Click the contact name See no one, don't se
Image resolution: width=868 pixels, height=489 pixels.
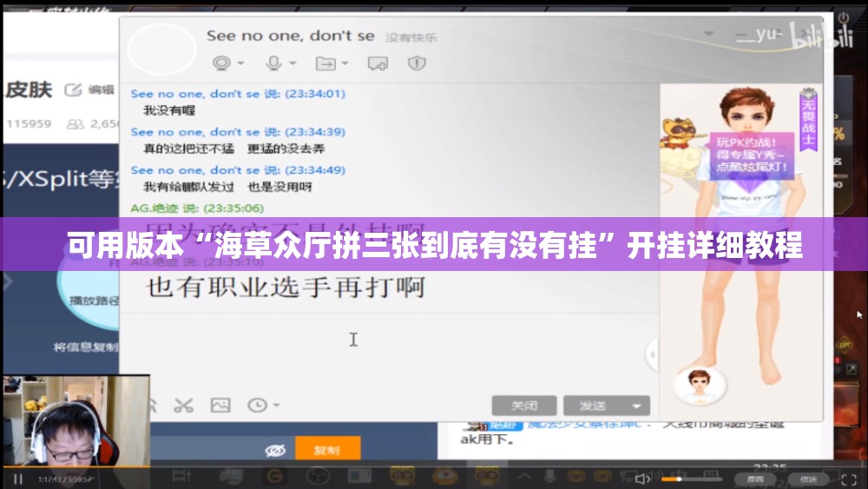[291, 36]
